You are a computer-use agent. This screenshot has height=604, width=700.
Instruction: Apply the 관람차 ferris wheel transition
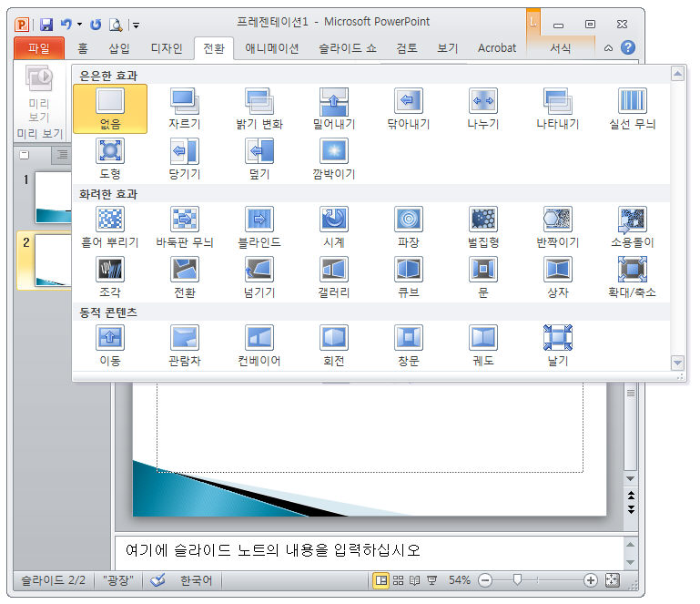(x=185, y=346)
